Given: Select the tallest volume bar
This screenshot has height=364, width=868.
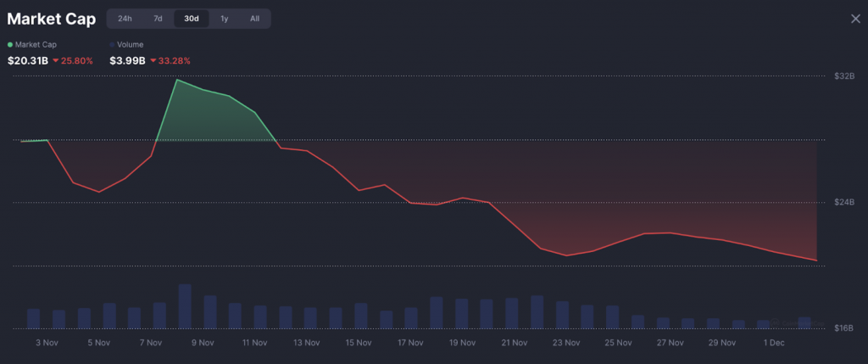Looking at the screenshot, I should pyautogui.click(x=185, y=306).
